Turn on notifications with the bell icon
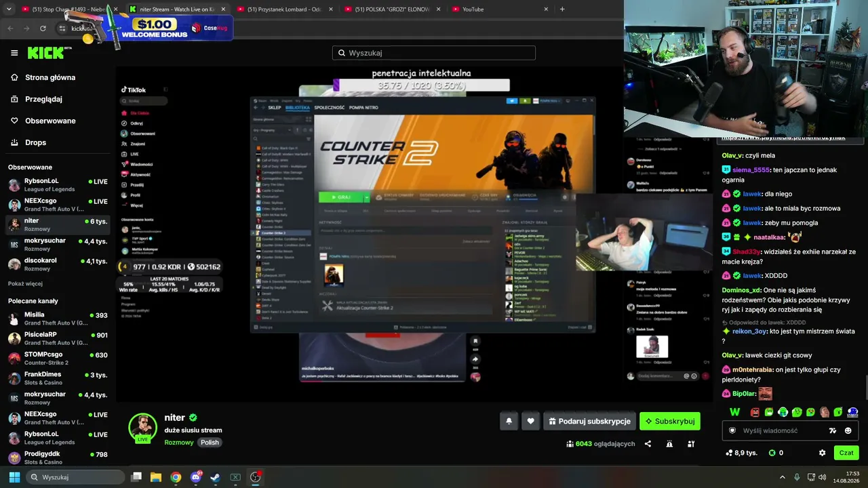This screenshot has width=868, height=488. coord(509,421)
